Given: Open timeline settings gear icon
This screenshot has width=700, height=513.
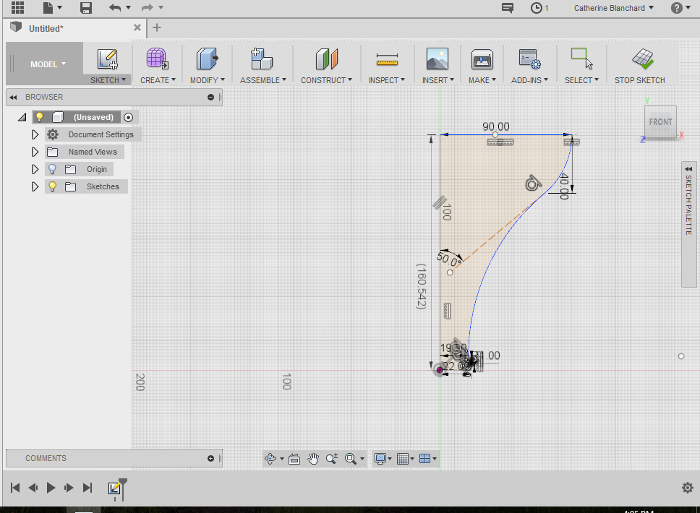Looking at the screenshot, I should click(688, 488).
